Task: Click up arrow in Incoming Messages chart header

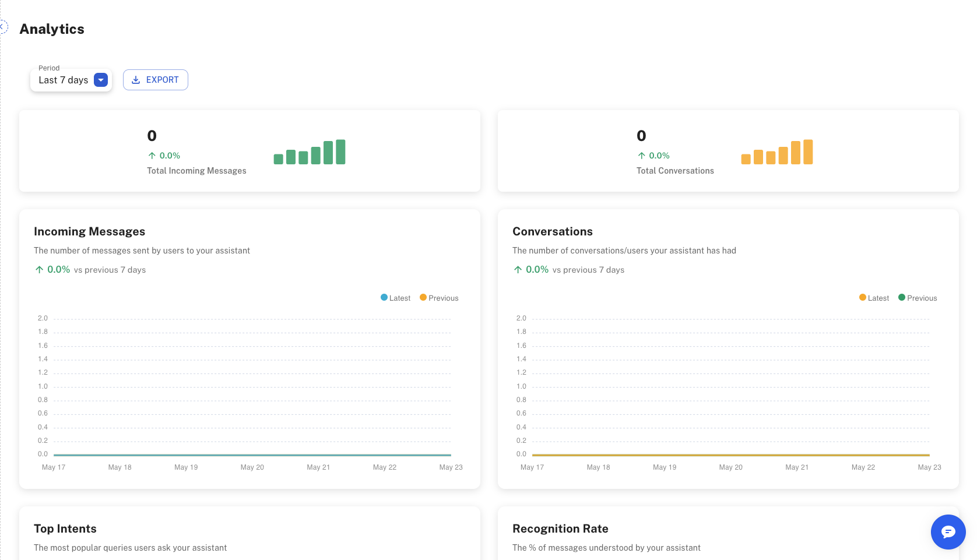Action: click(x=39, y=270)
